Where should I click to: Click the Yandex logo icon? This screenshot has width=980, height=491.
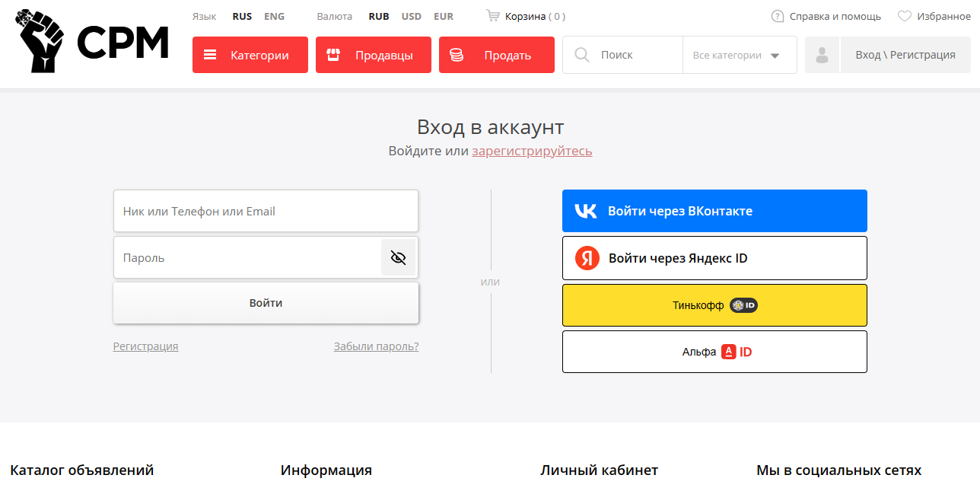click(587, 258)
